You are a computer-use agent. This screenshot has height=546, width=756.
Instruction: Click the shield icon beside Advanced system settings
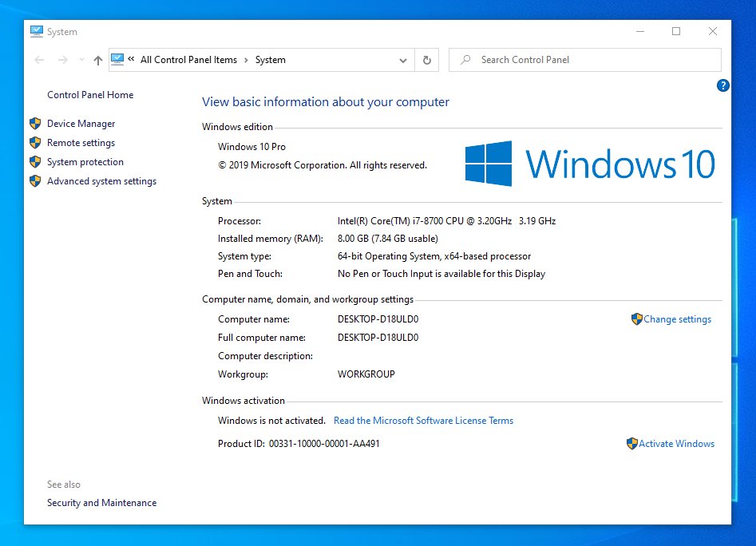tap(35, 181)
